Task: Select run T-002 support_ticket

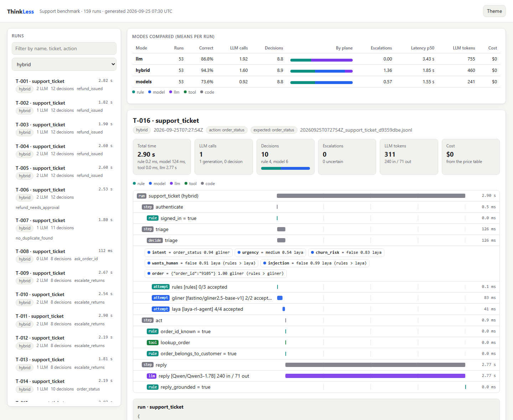Action: (x=64, y=106)
